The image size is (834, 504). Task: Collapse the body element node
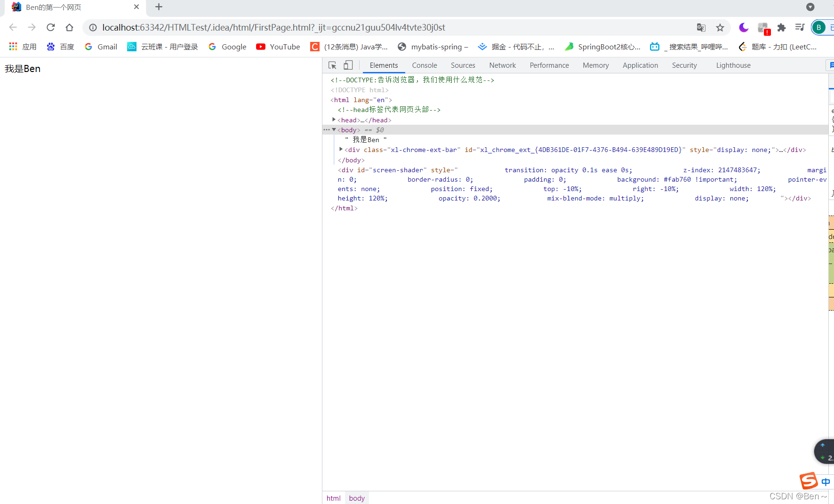334,129
